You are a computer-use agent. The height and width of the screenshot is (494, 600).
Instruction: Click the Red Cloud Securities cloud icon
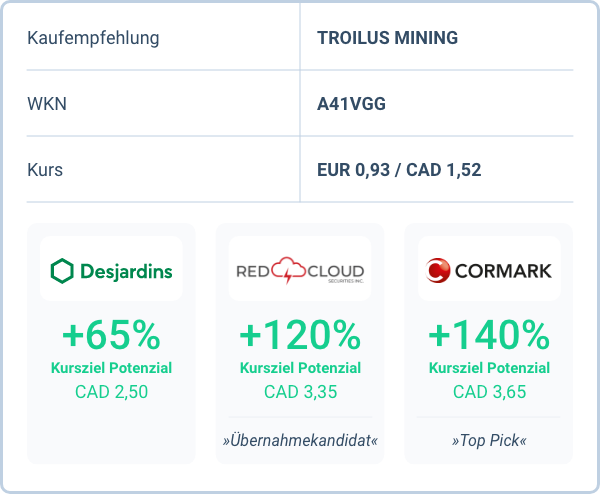coord(300,268)
